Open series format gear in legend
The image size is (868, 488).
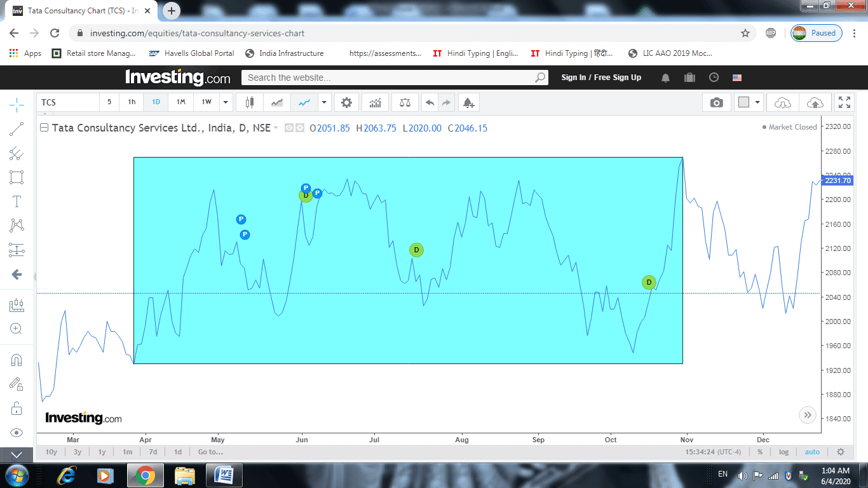[300, 128]
